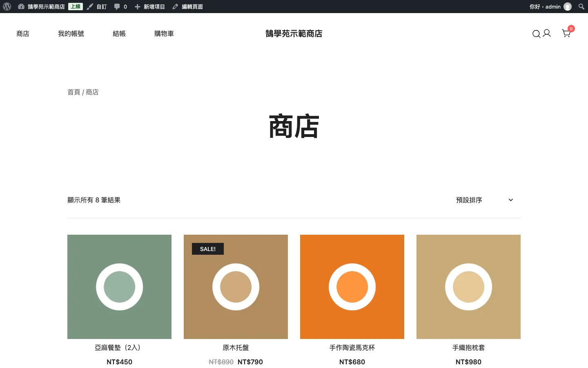Click the admin avatar icon
The height and width of the screenshot is (368, 588).
[x=568, y=7]
